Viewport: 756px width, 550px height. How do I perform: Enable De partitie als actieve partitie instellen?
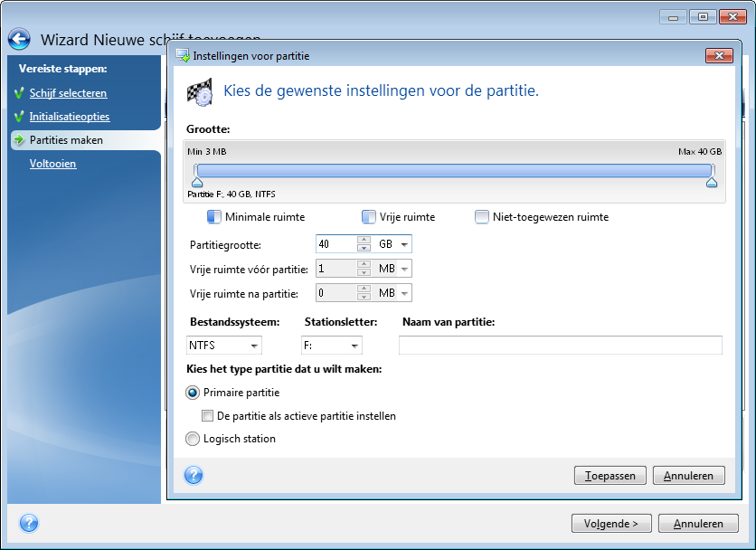pos(207,415)
